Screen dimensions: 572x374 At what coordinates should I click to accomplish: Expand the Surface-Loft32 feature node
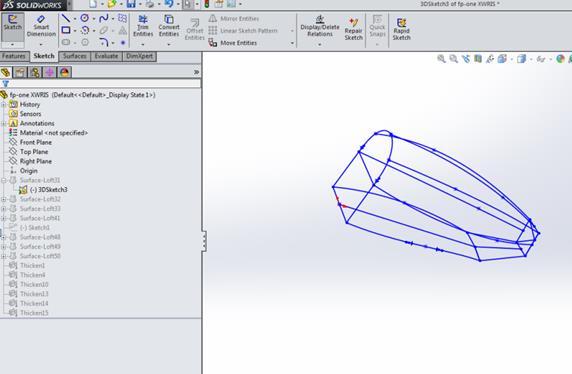4,199
